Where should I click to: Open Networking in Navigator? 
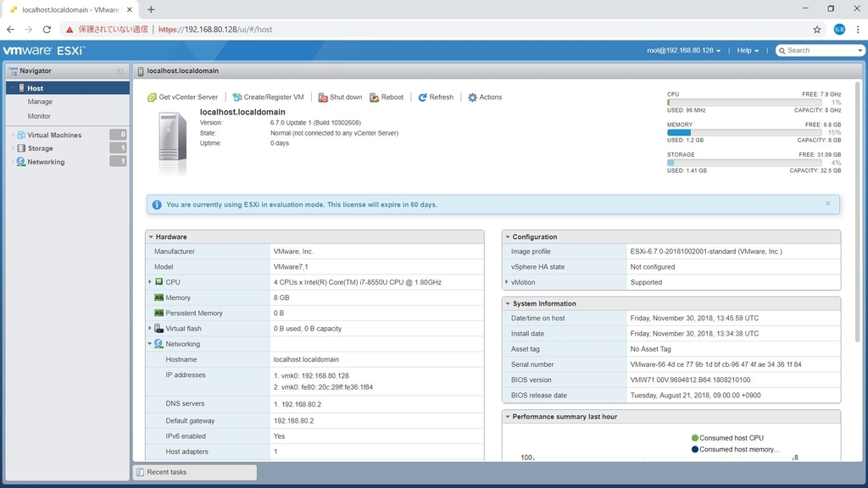[x=46, y=162]
